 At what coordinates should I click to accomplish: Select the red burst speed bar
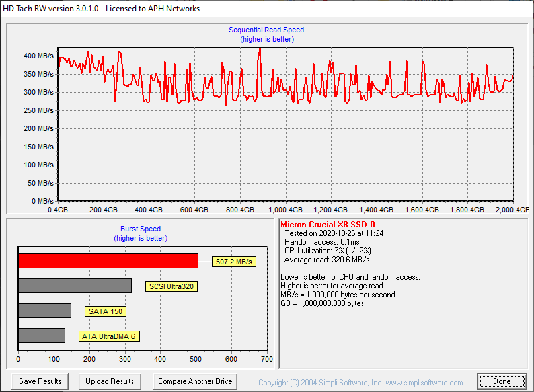click(x=108, y=261)
